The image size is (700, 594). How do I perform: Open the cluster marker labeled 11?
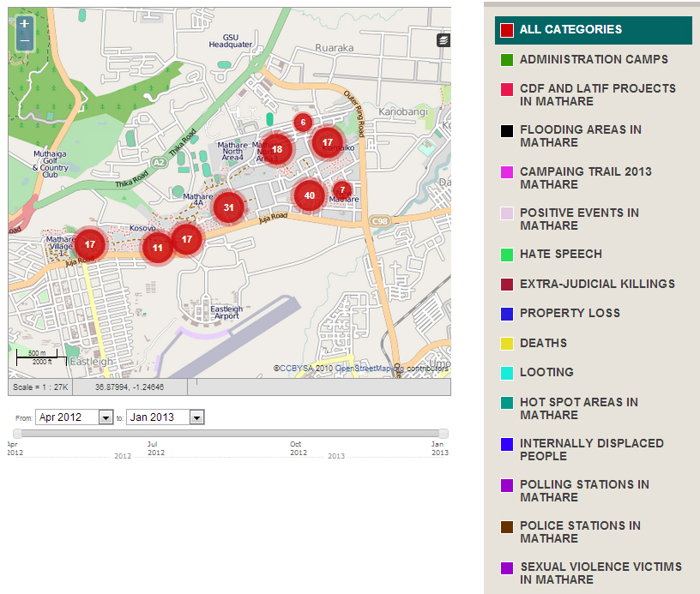point(157,249)
